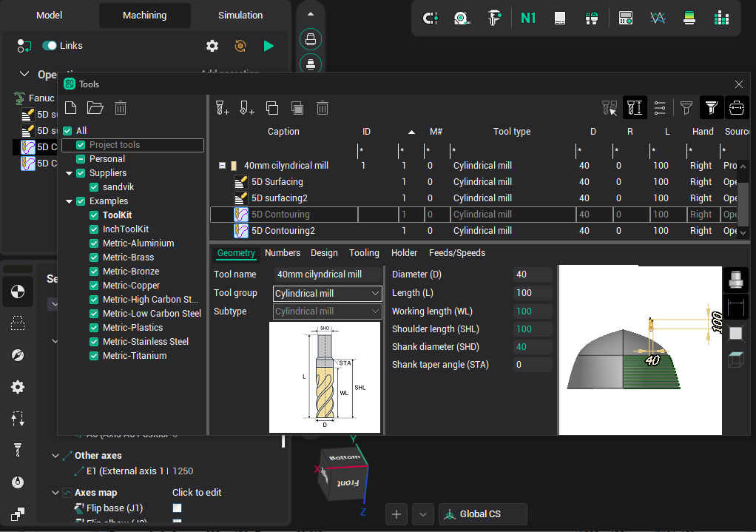Open the Tool group dropdown
Image resolution: width=756 pixels, height=532 pixels.
coord(328,293)
